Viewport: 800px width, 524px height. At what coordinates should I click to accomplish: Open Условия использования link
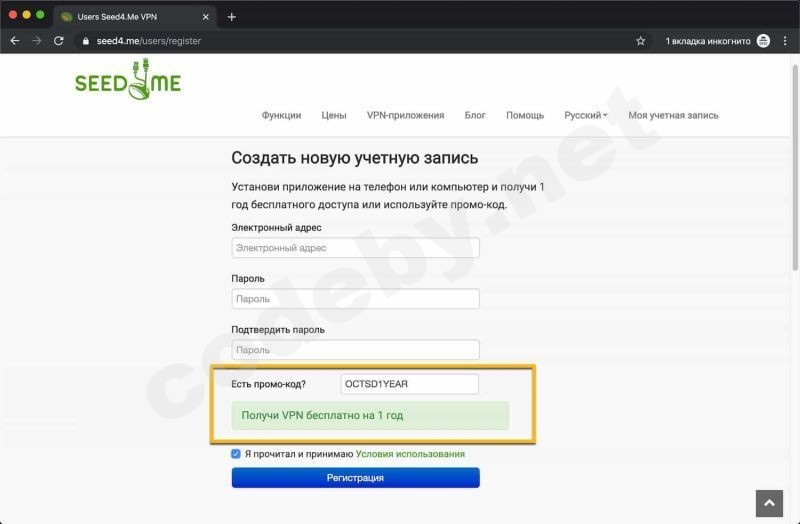(x=410, y=454)
